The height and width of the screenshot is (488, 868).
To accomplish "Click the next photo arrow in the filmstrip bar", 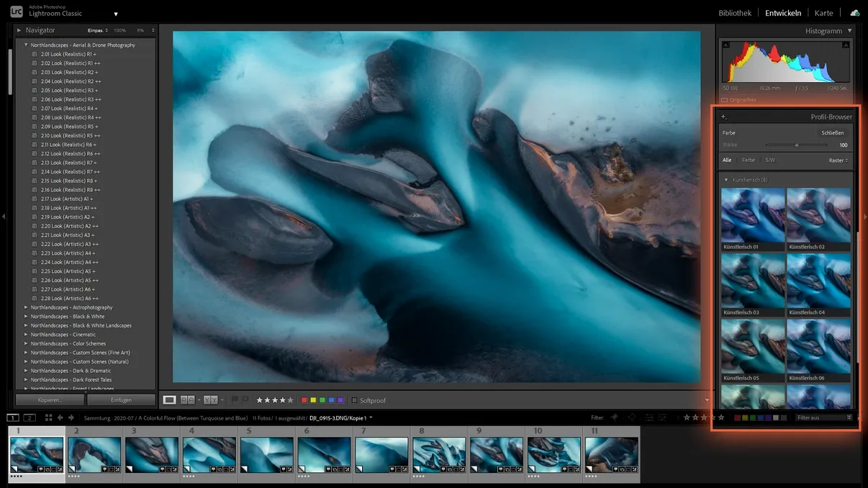I will tap(70, 417).
